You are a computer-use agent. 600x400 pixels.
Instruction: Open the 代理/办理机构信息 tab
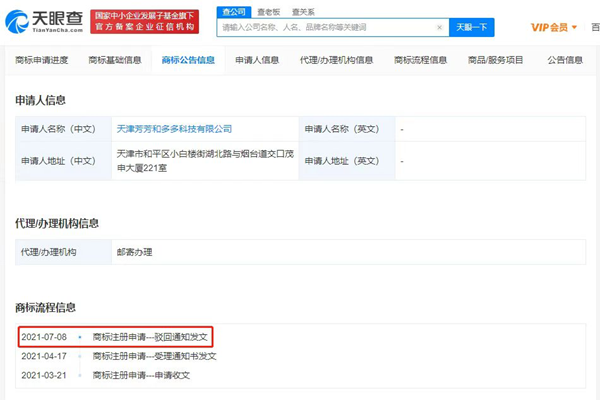(x=337, y=60)
